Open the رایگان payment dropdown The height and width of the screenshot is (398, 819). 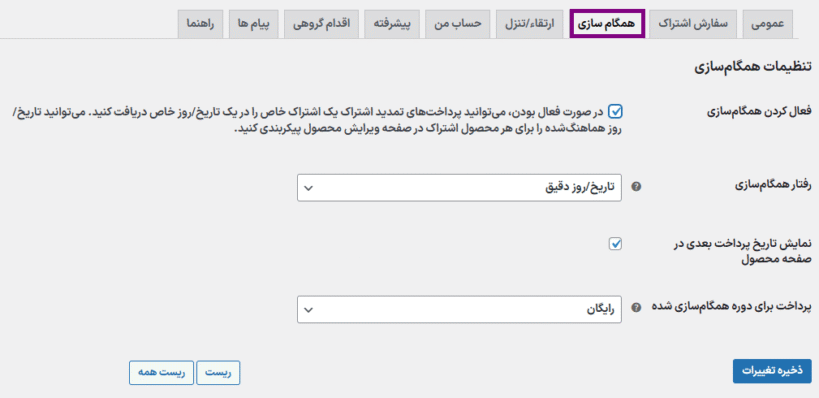459,310
